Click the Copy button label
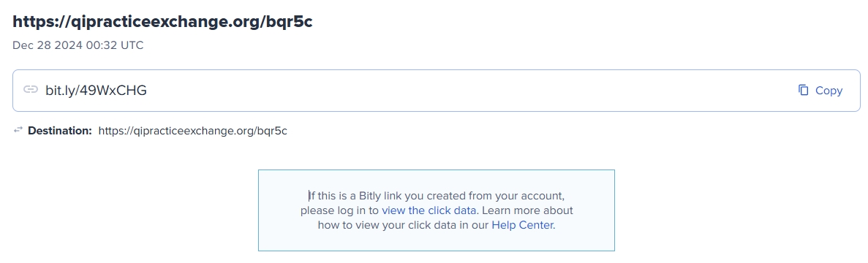This screenshot has width=868, height=263. (x=829, y=91)
